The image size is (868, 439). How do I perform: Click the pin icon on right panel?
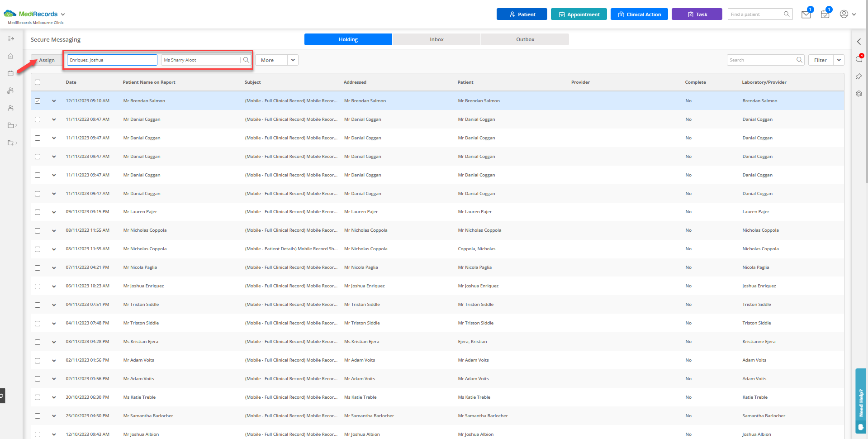point(859,76)
